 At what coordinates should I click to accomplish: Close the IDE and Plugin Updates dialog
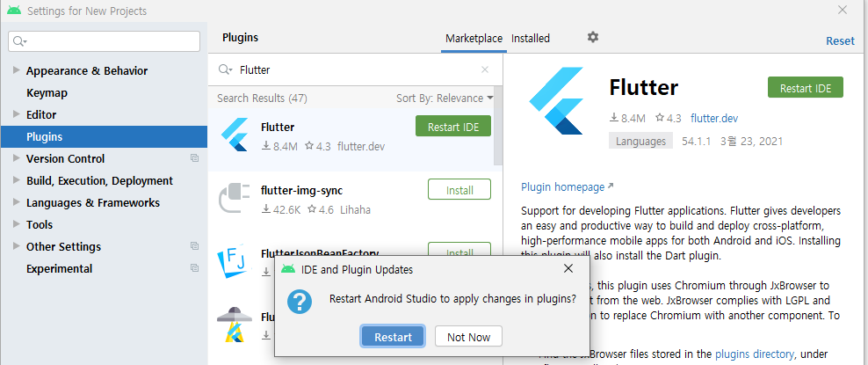(x=568, y=268)
